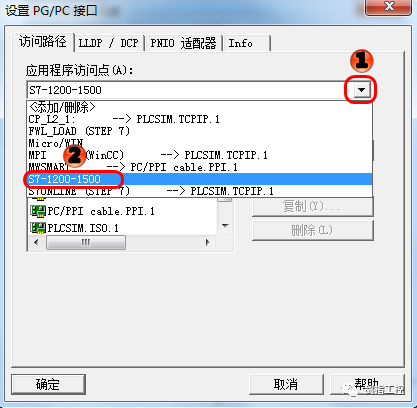This screenshot has height=408, width=417.
Task: Open the application access point dropdown arrow
Action: 361,90
